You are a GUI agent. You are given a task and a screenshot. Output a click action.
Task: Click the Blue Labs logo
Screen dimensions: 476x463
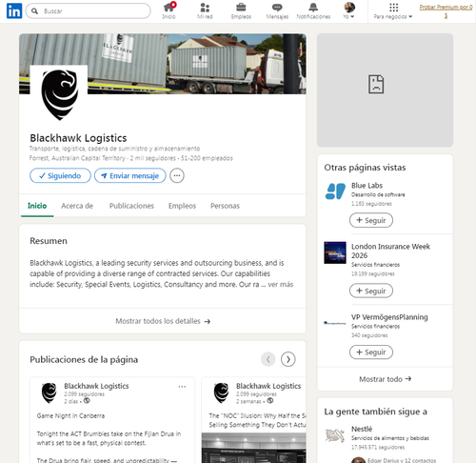point(335,191)
